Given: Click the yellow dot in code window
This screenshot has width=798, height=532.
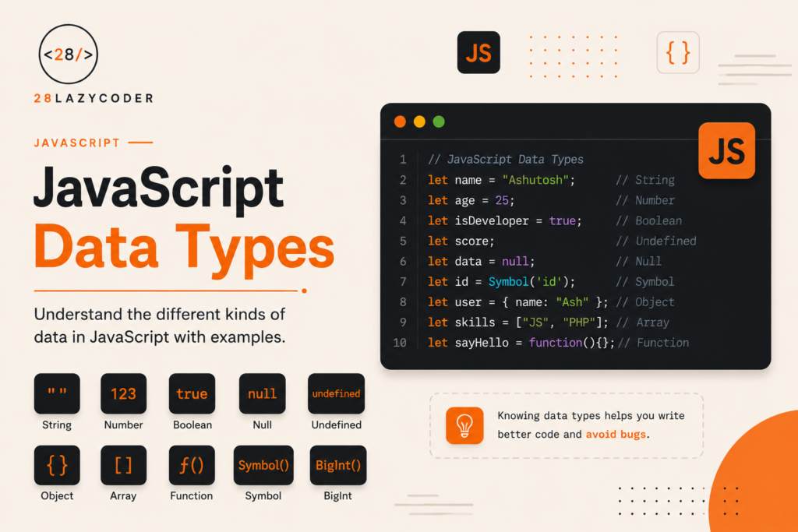Looking at the screenshot, I should (x=419, y=122).
